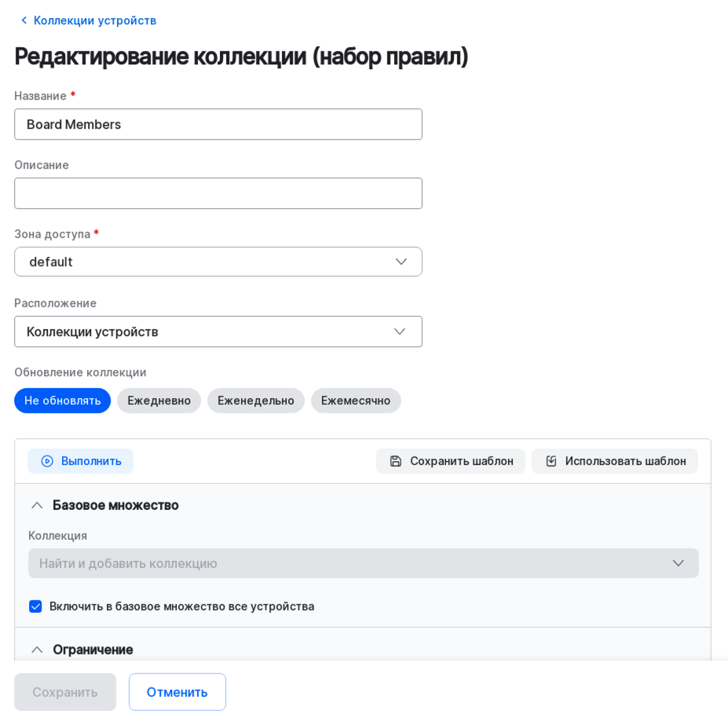Click the floppy disk icon for Сохранить шаблон

click(396, 461)
